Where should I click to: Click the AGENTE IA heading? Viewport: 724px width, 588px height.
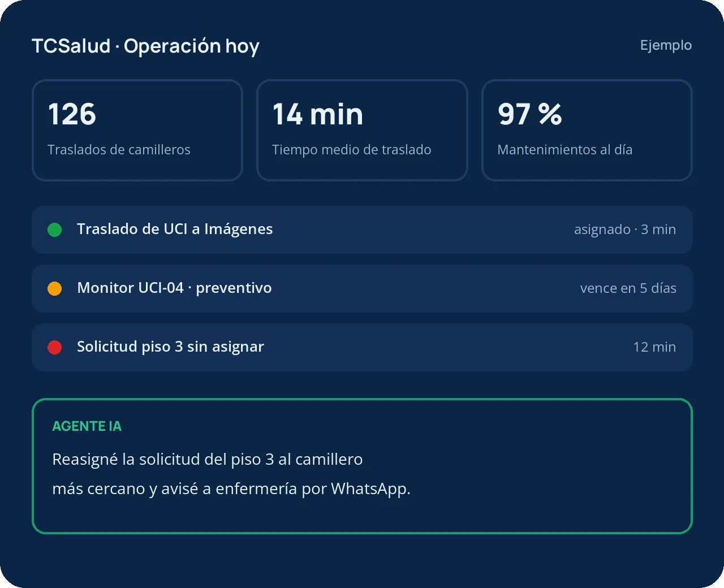pyautogui.click(x=87, y=426)
